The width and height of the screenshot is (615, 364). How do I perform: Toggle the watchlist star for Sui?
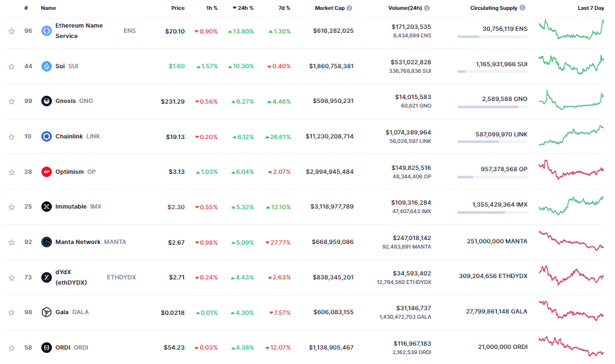tap(11, 66)
